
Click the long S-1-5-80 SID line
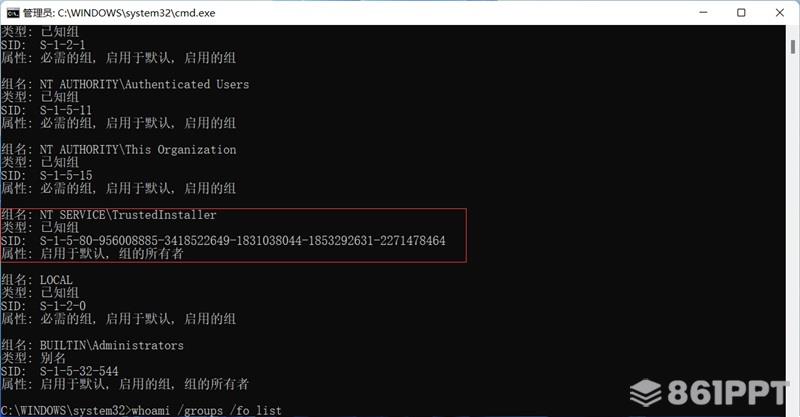[x=223, y=240]
